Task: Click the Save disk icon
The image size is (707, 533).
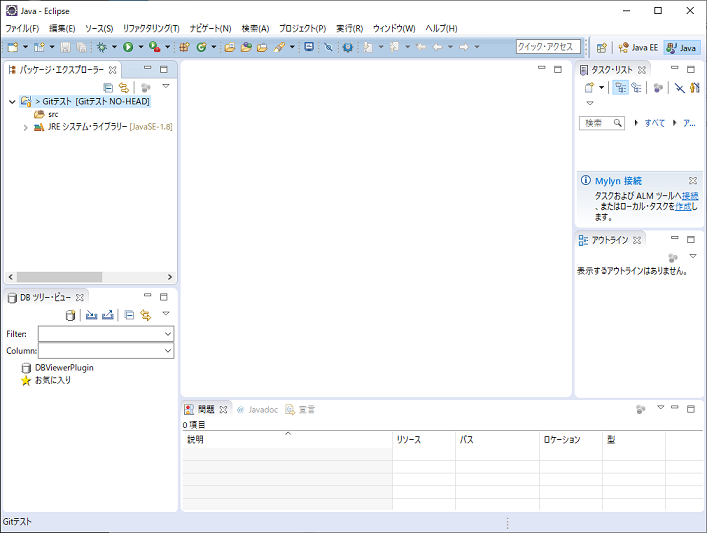Action: [x=65, y=47]
